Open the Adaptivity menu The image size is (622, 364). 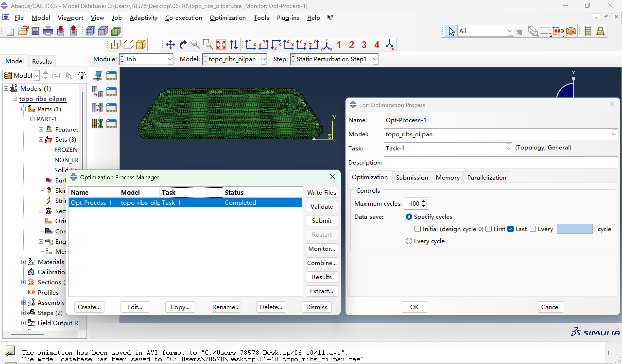143,18
